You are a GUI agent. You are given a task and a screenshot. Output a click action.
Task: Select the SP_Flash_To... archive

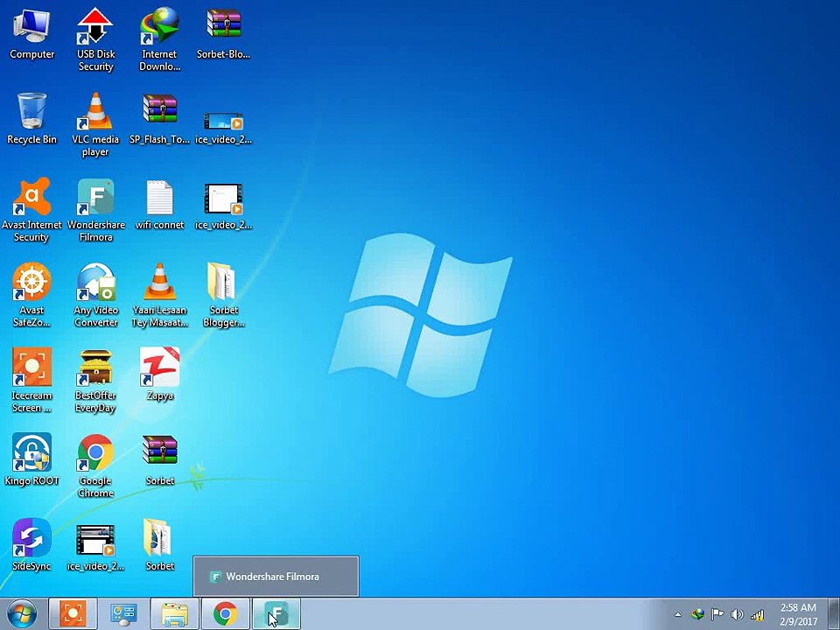pos(159,119)
